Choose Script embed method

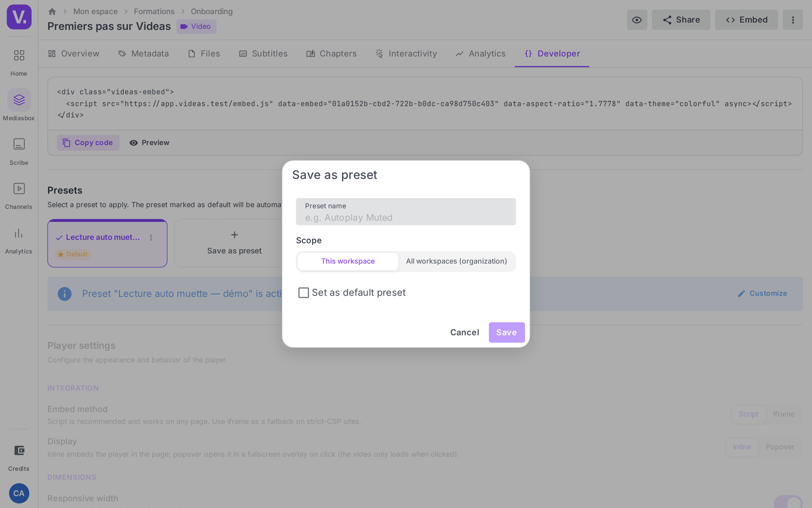749,415
